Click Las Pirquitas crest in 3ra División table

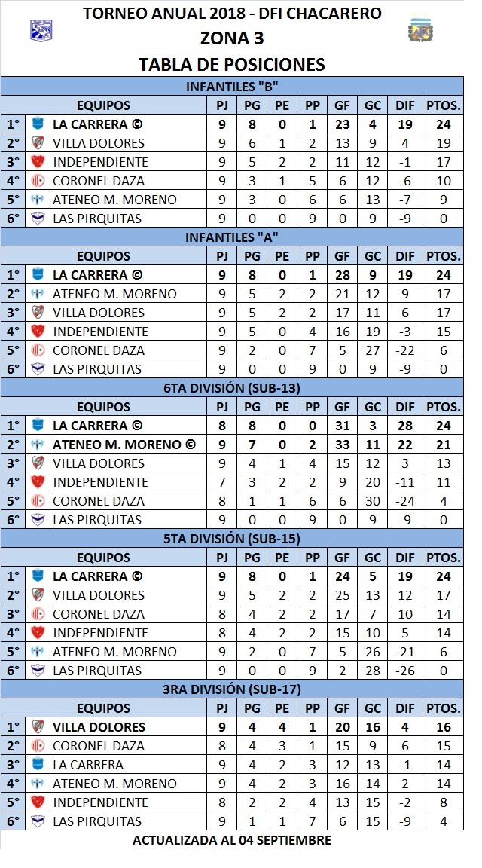point(38,821)
